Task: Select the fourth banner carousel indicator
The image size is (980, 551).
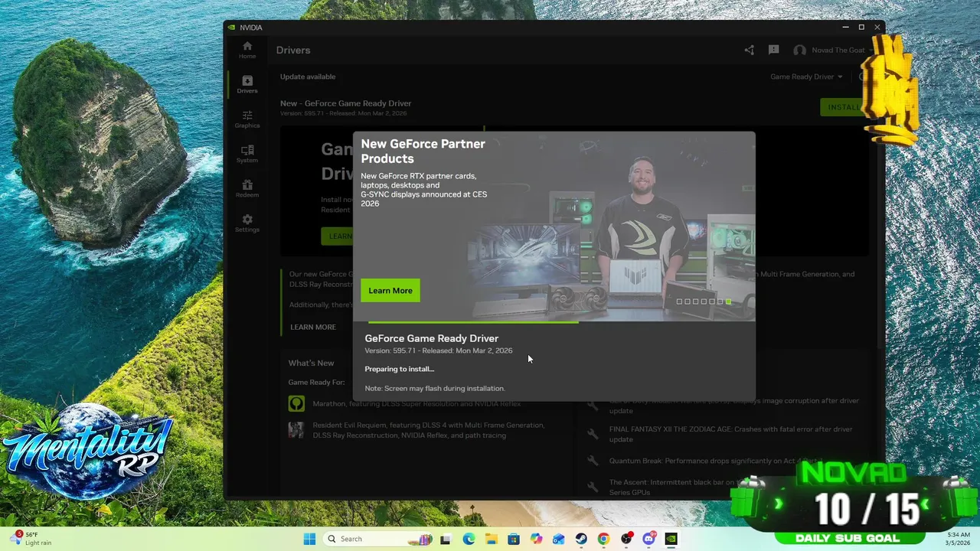Action: click(x=704, y=302)
